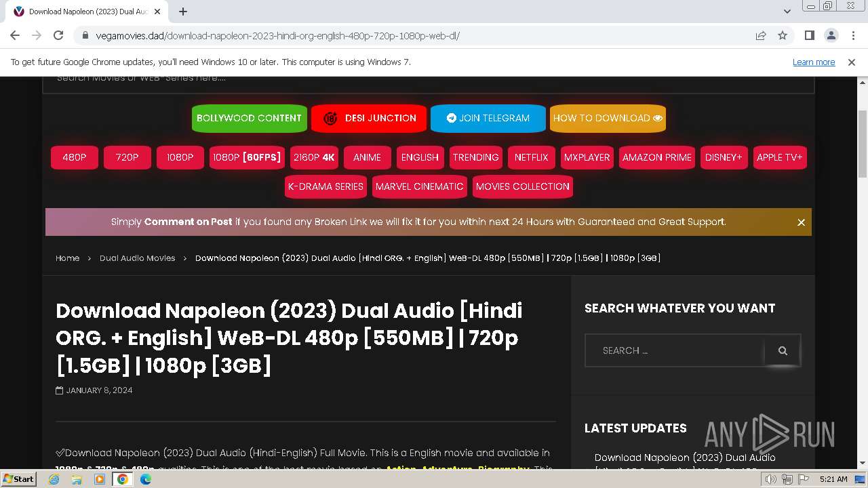Bookmark this tab star
Image resolution: width=868 pixels, height=488 pixels.
(x=783, y=35)
